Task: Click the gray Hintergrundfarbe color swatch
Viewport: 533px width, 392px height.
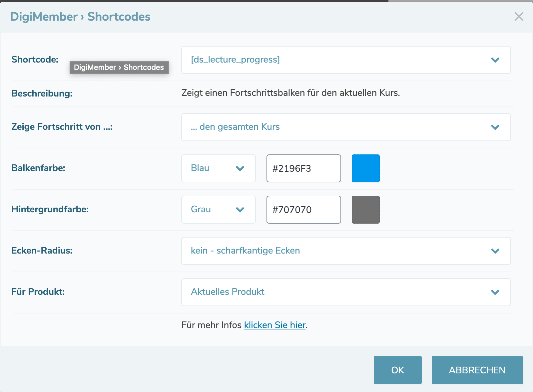Action: pyautogui.click(x=365, y=210)
